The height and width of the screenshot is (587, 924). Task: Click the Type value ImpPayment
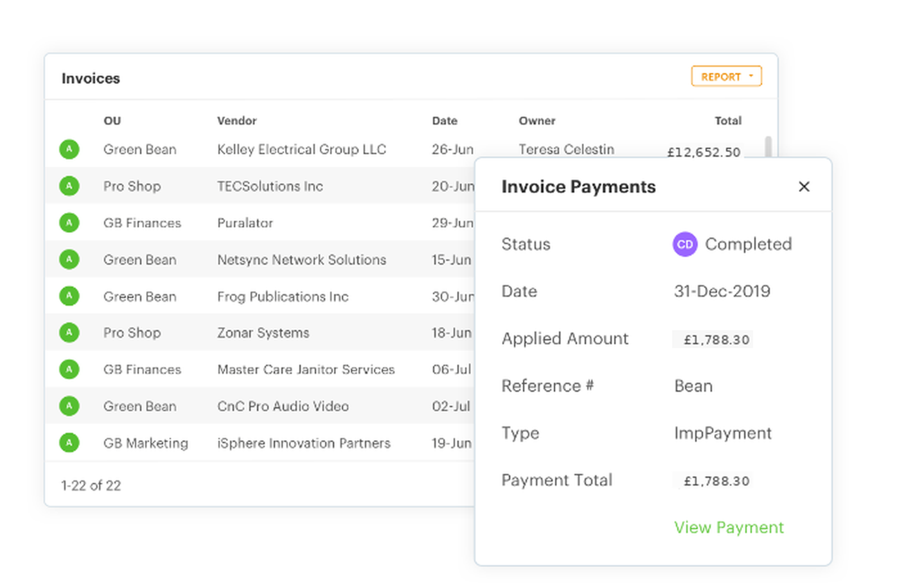pyautogui.click(x=722, y=433)
